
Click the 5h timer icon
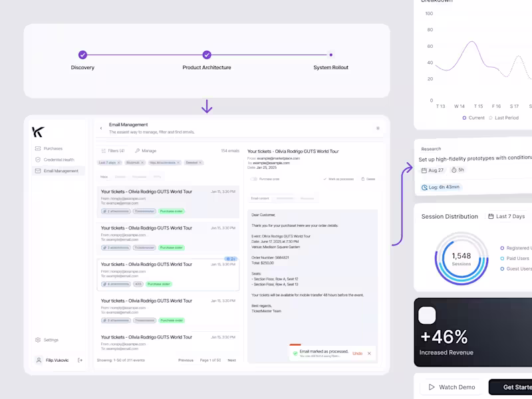click(454, 170)
